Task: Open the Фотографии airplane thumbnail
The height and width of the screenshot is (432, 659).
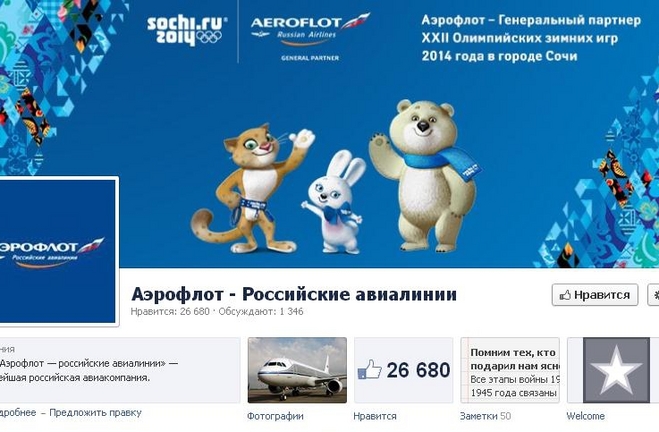Action: 297,370
